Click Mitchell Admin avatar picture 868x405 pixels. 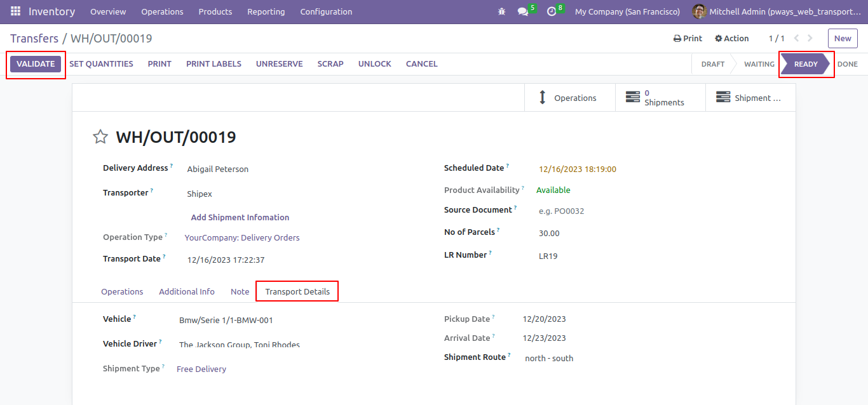click(699, 11)
